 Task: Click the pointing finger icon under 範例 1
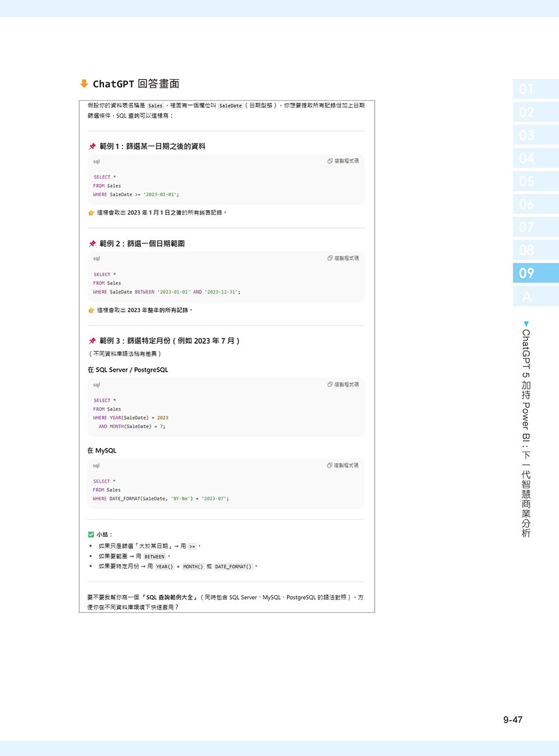[x=91, y=213]
